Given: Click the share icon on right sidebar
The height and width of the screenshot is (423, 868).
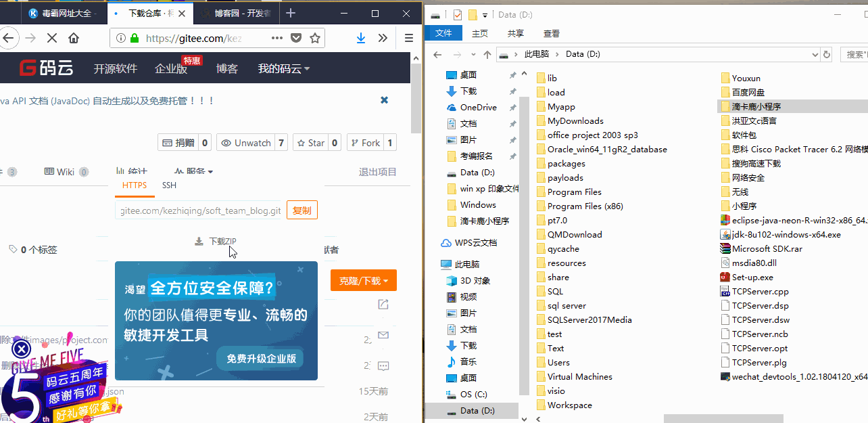Looking at the screenshot, I should (383, 304).
